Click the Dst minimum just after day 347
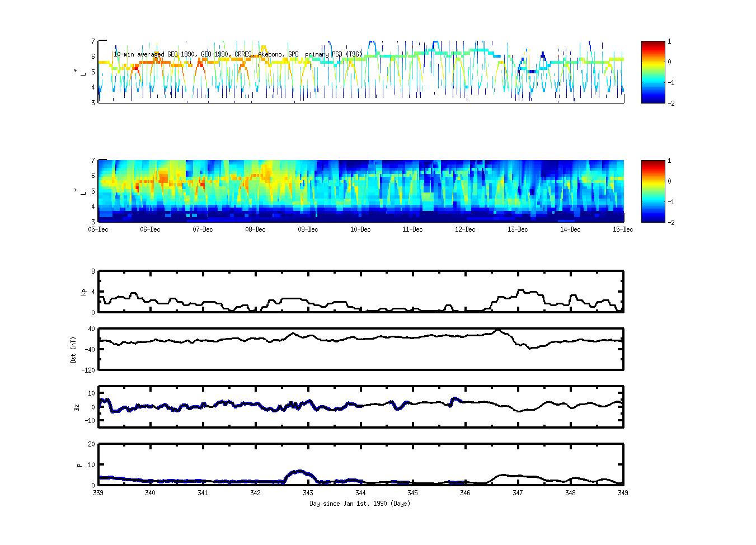The height and width of the screenshot is (545, 756). pos(529,348)
